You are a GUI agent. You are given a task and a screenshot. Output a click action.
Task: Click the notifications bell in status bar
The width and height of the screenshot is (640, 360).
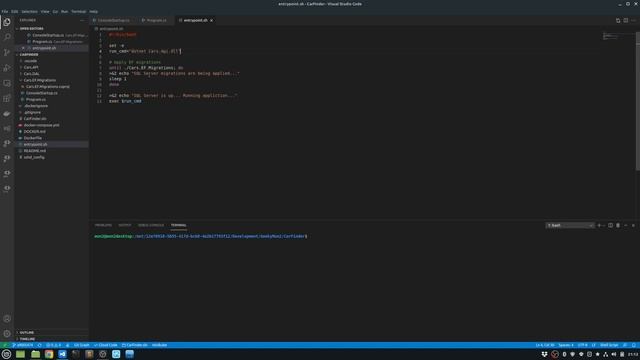[x=634, y=345]
